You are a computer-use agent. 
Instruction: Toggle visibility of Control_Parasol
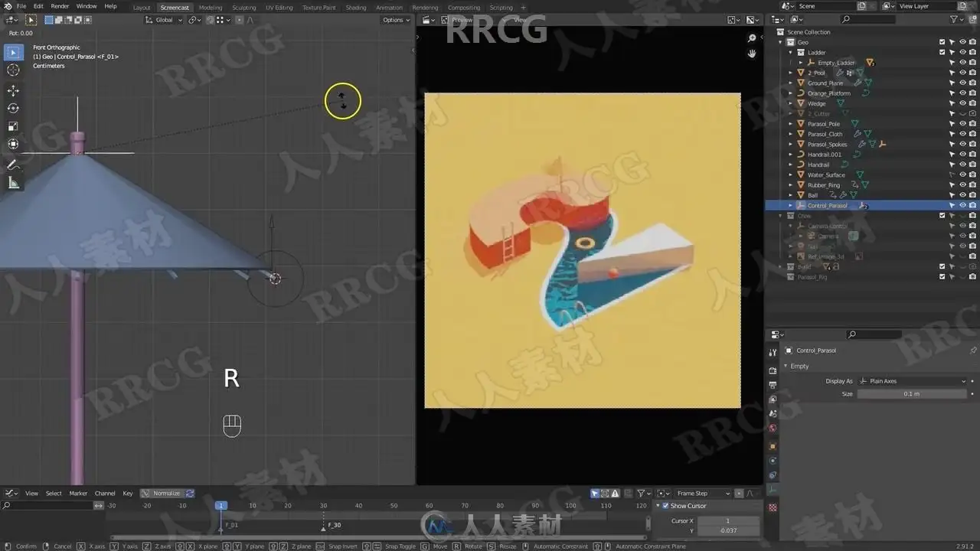tap(962, 205)
